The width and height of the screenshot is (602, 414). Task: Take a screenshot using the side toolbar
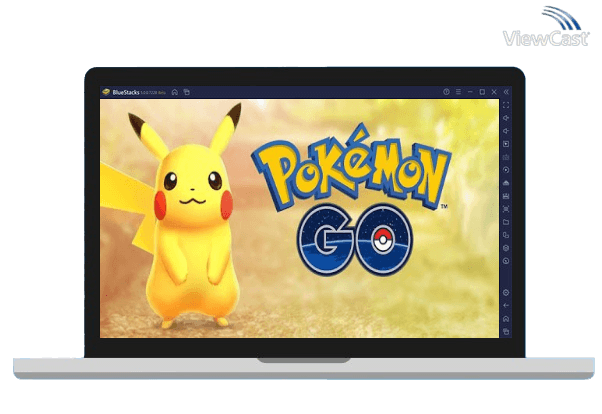coord(506,209)
